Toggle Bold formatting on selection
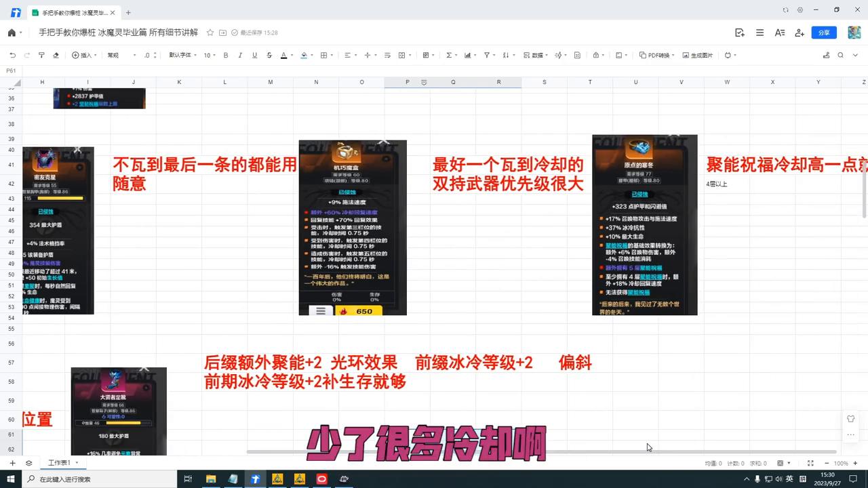 (x=224, y=55)
